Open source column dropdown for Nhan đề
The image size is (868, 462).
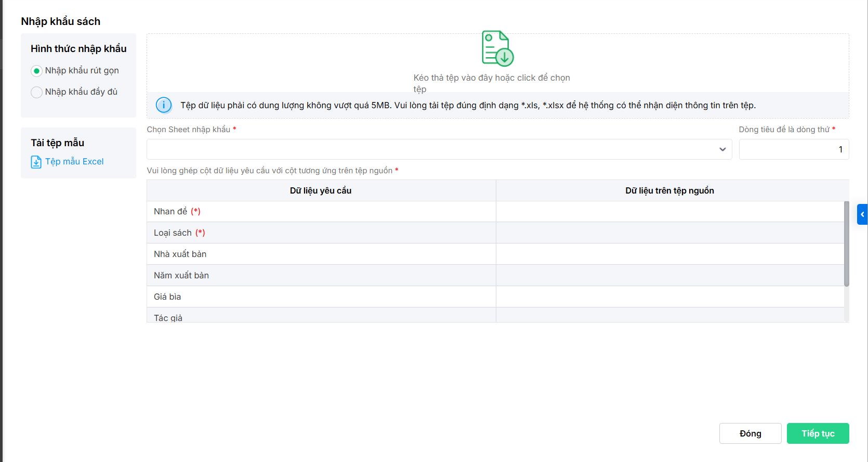[x=670, y=212]
